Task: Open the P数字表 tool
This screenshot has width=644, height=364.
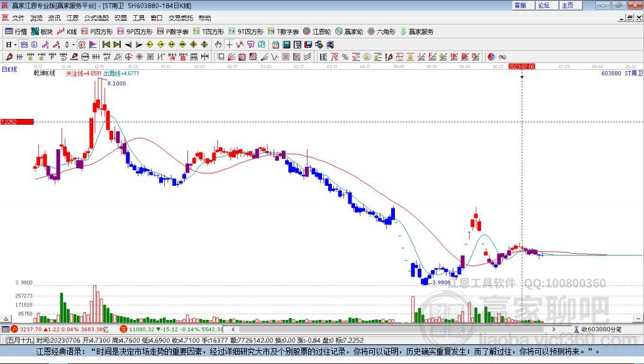Action: [x=173, y=31]
